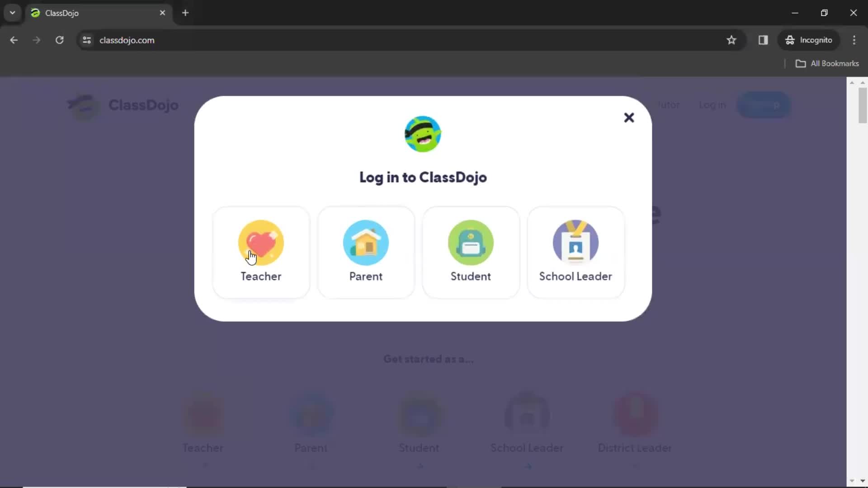868x488 pixels.
Task: Click the bookmark star icon in address bar
Action: [733, 40]
